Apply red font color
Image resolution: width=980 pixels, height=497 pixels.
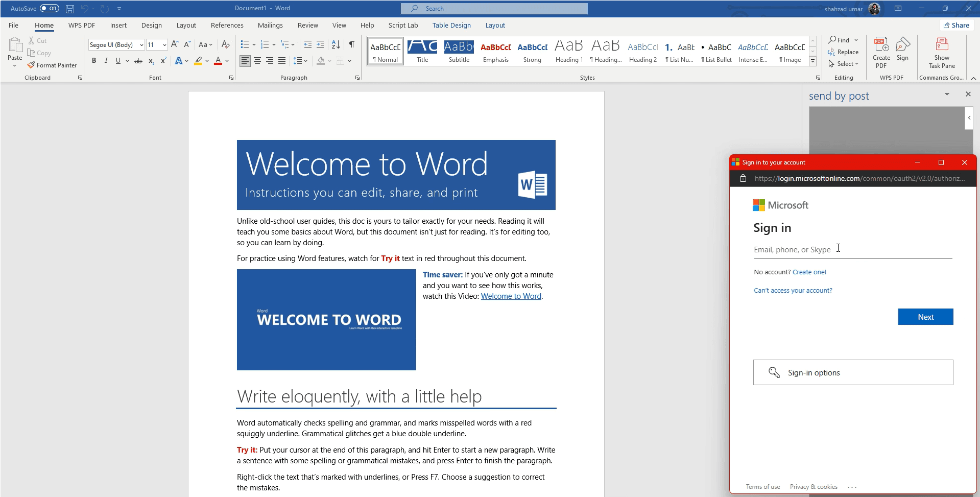[x=218, y=61]
